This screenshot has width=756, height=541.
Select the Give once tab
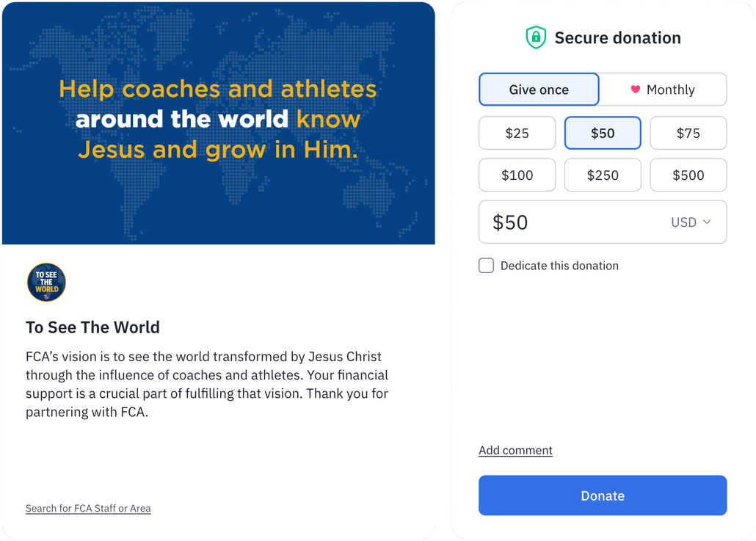pos(539,90)
